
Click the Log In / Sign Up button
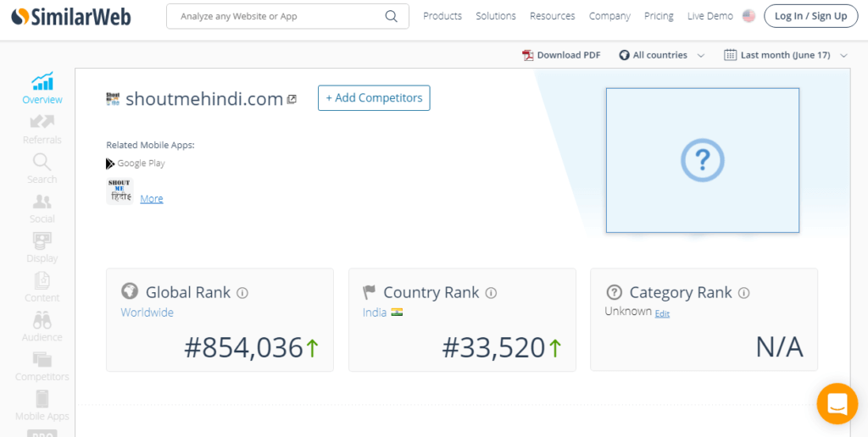click(x=811, y=16)
